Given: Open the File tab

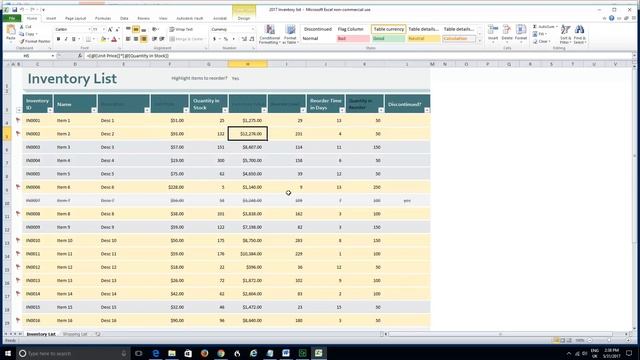Looking at the screenshot, I should (x=12, y=18).
